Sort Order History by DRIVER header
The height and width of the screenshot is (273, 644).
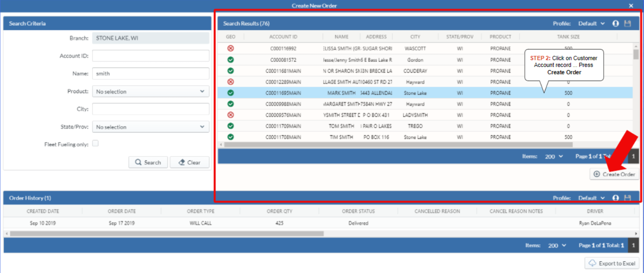point(595,211)
